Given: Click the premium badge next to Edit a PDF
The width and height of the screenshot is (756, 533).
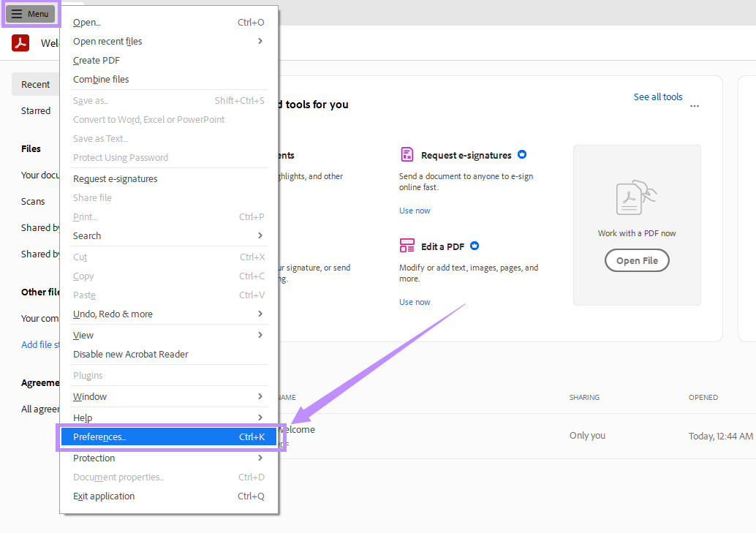Looking at the screenshot, I should 474,246.
